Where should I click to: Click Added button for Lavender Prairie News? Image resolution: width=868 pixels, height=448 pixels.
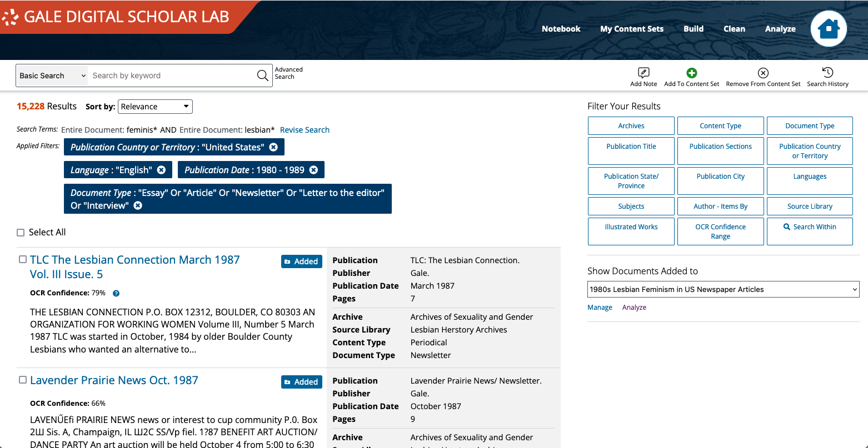pyautogui.click(x=302, y=382)
